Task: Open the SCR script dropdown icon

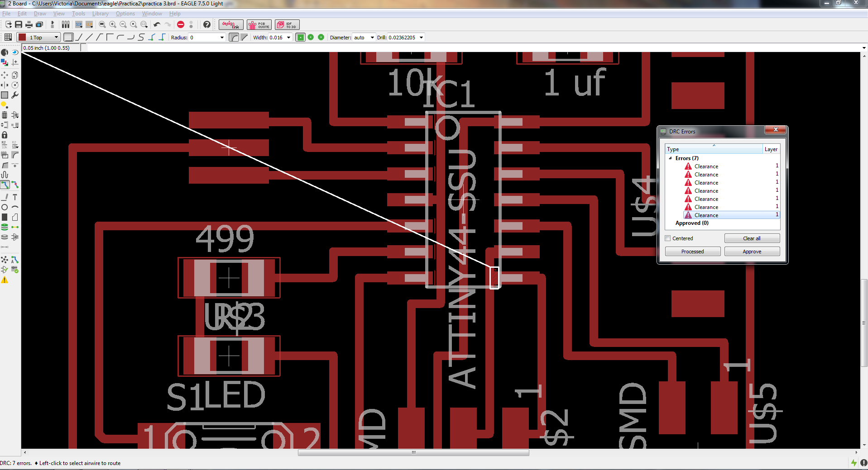Action: pos(79,24)
